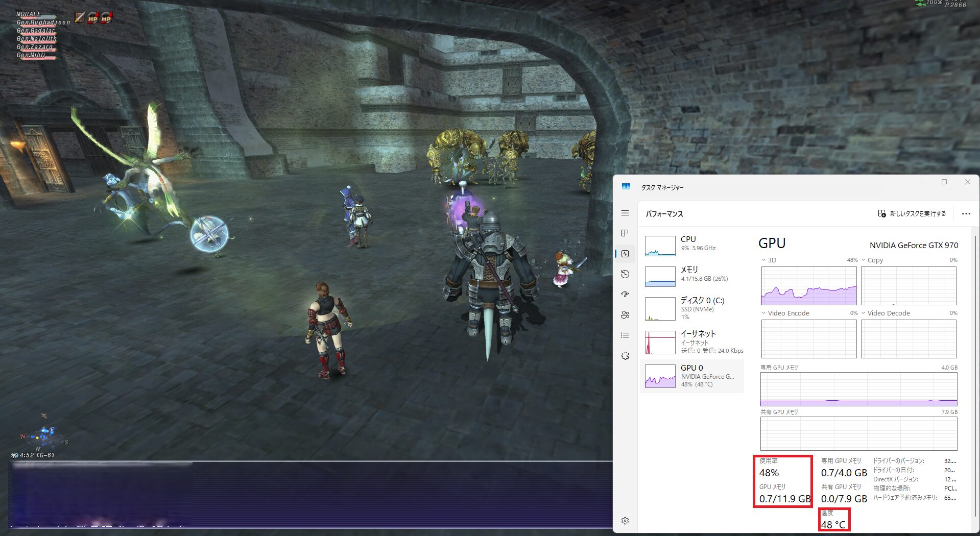Open the App history clock icon
980x536 pixels.
[x=625, y=274]
